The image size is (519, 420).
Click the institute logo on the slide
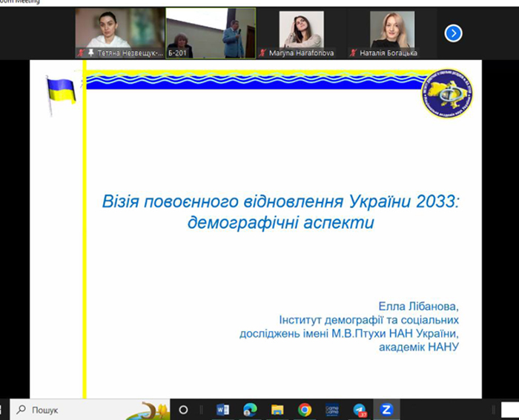tap(447, 93)
